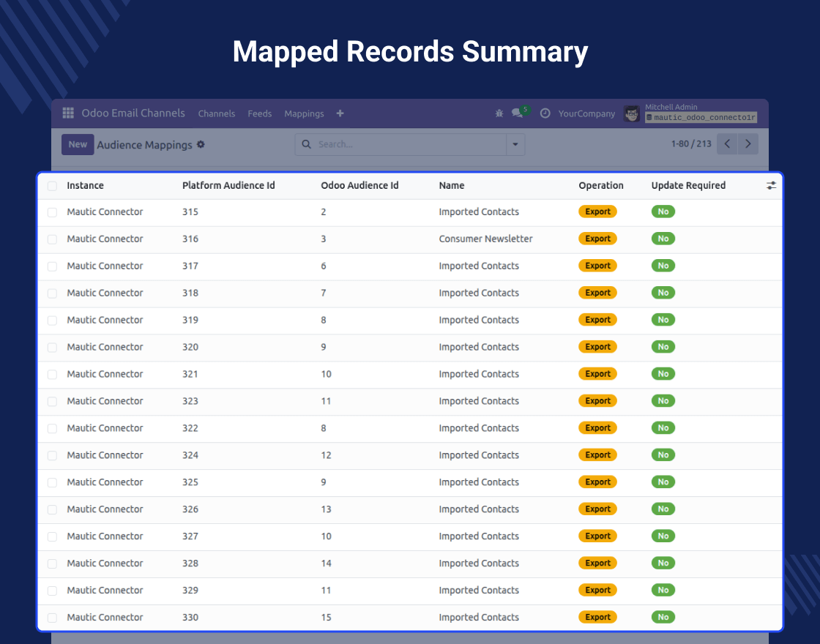Check the row with Platform Audience Id 320
The height and width of the screenshot is (644, 820).
52,348
